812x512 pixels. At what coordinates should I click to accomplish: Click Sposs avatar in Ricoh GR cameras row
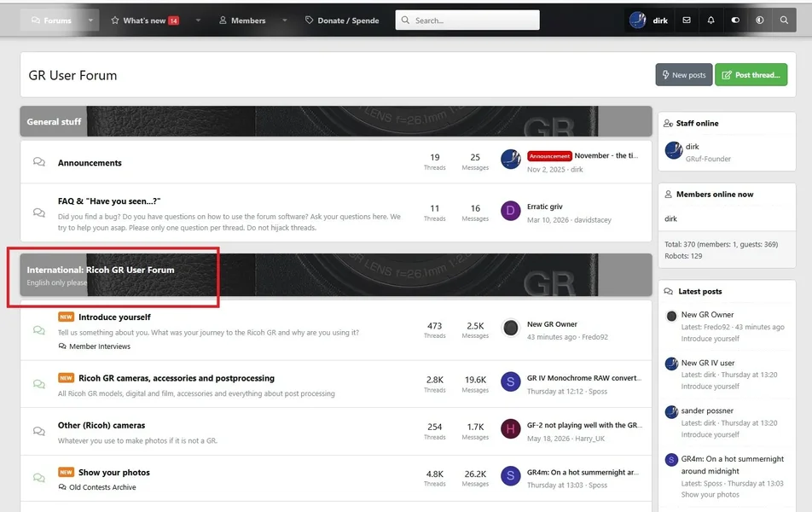click(511, 382)
